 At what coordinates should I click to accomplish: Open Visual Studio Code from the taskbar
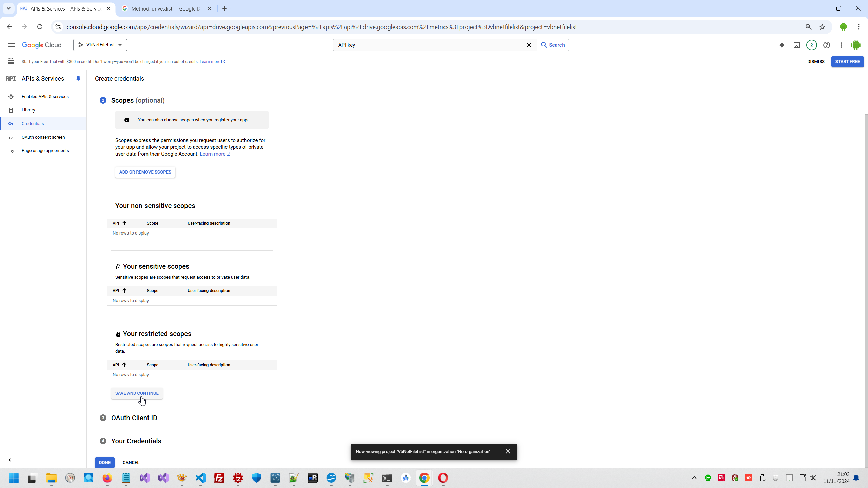tap(201, 478)
